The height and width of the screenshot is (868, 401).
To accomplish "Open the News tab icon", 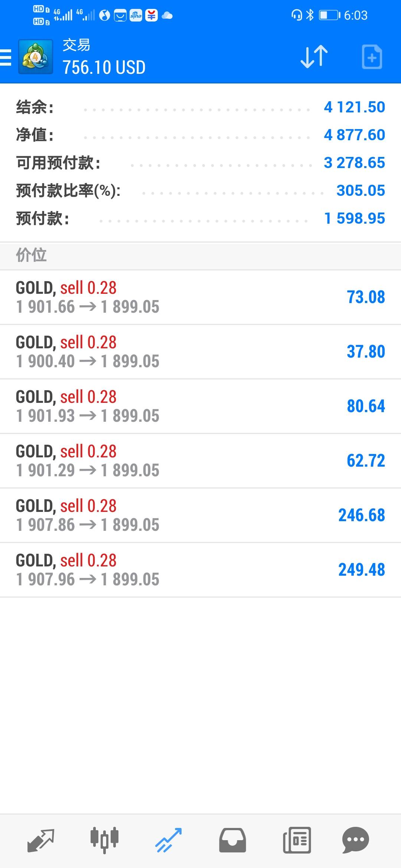I will click(297, 840).
